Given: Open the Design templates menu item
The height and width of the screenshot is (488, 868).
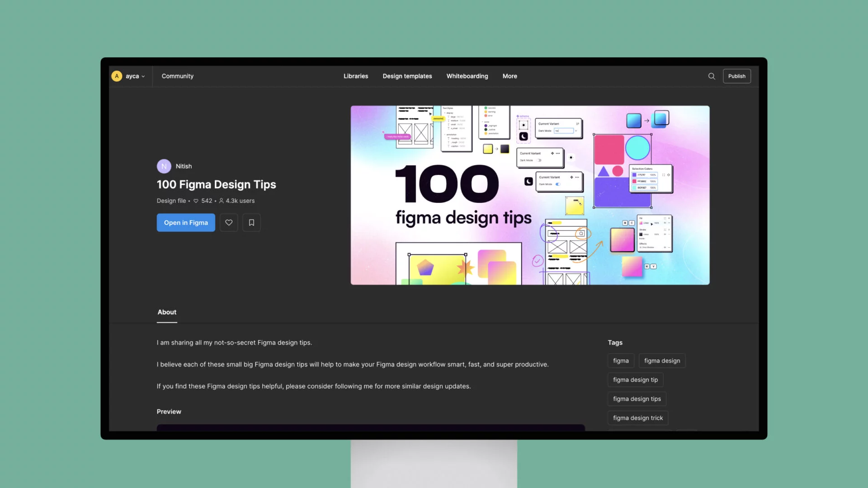Looking at the screenshot, I should coord(407,76).
